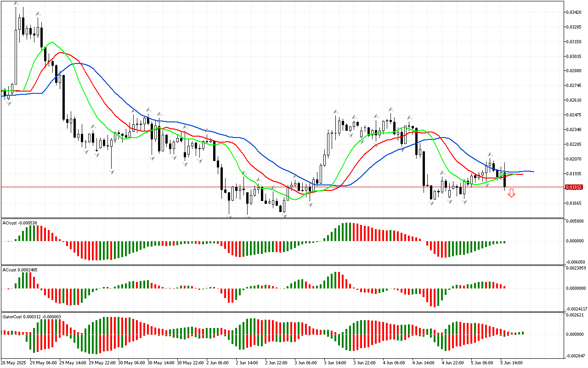Click the 5 Jun 14:00 time axis label
Image resolution: width=588 pixels, height=368 pixels.
[512, 363]
